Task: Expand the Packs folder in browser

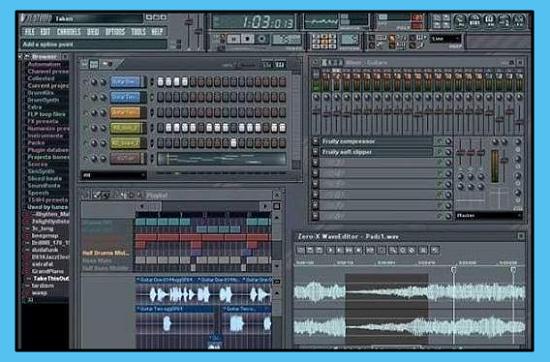Action: coord(36,143)
